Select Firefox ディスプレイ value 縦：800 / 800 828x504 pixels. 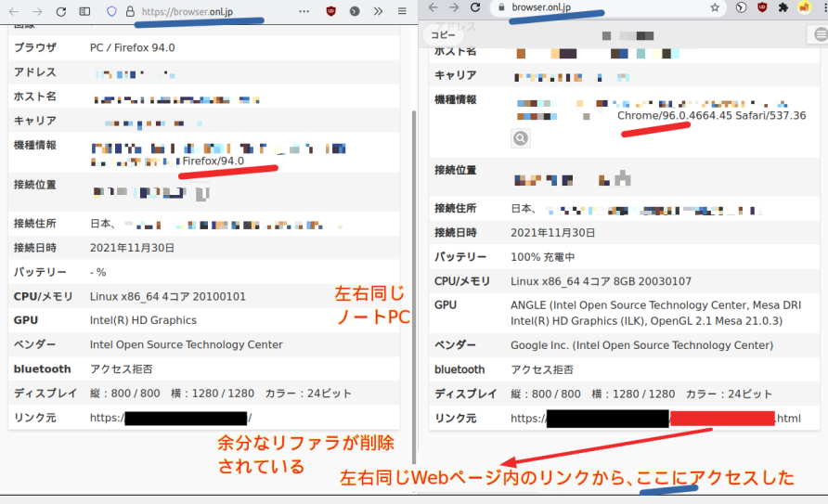[125, 394]
